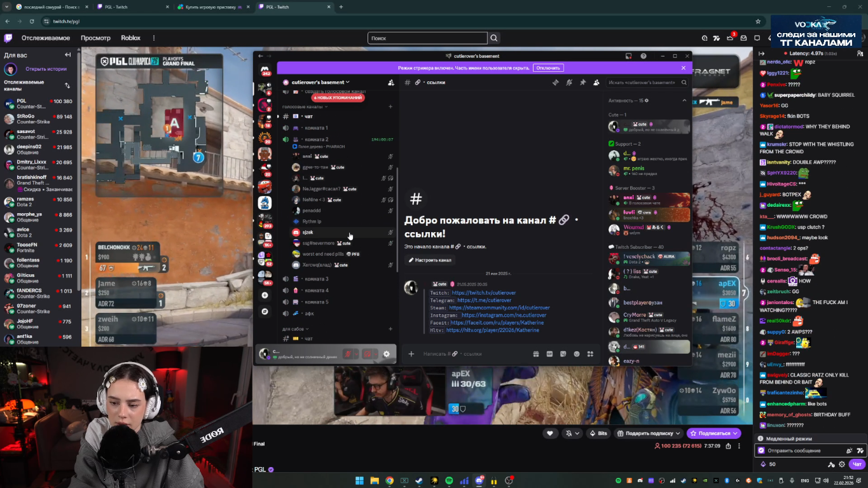Dismiss the streamer mode banner

coord(684,68)
